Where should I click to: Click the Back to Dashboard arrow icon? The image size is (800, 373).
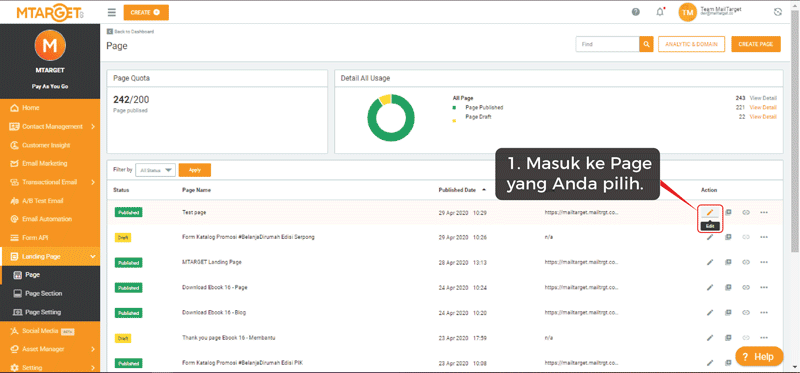[x=109, y=32]
